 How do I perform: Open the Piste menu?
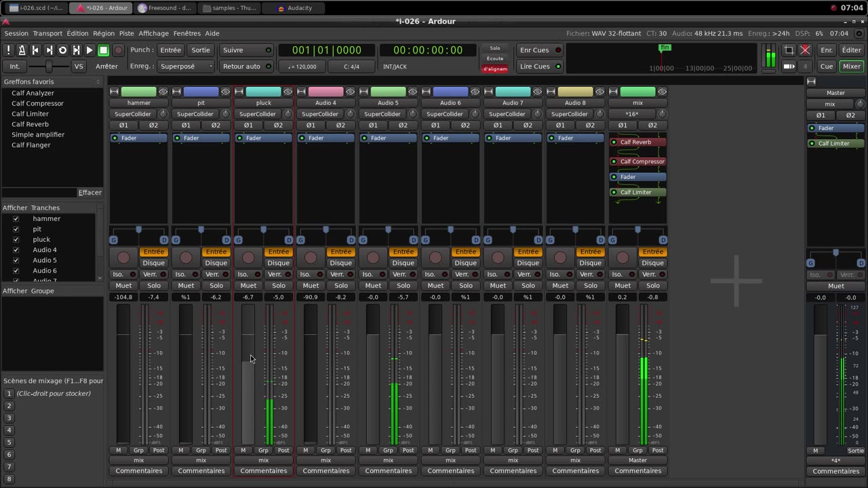click(127, 33)
